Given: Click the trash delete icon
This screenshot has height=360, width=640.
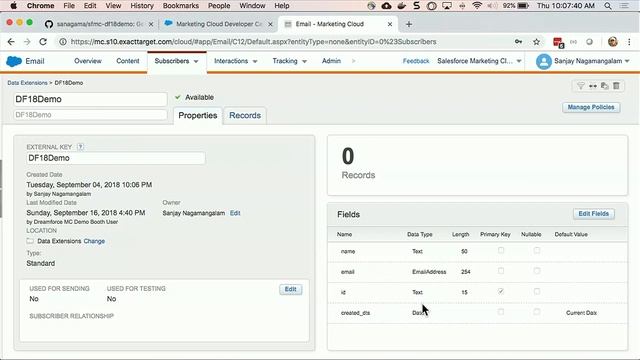Looking at the screenshot, I should click(x=616, y=86).
